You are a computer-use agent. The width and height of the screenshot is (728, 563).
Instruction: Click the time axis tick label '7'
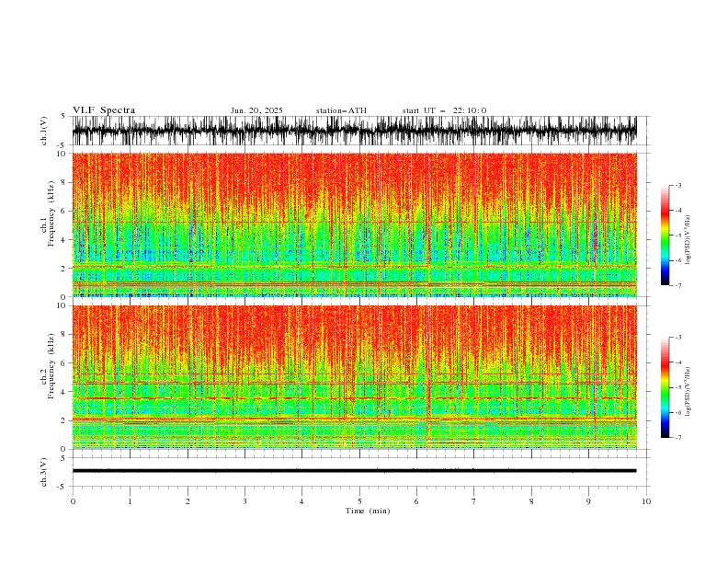click(x=474, y=501)
